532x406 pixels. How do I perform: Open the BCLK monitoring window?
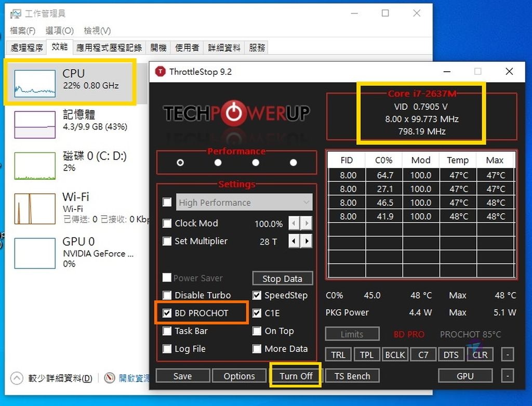pos(395,354)
